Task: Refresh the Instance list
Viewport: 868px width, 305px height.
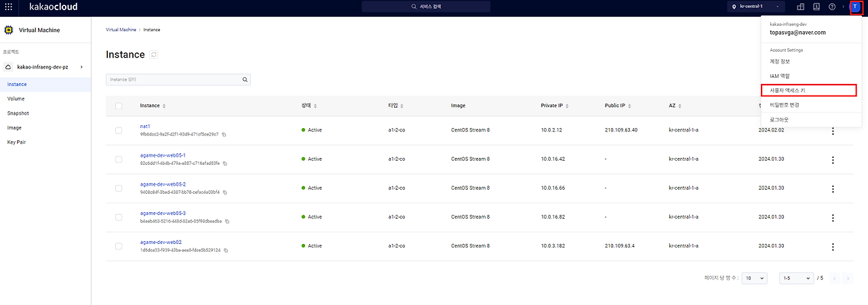Action: pyautogui.click(x=154, y=54)
